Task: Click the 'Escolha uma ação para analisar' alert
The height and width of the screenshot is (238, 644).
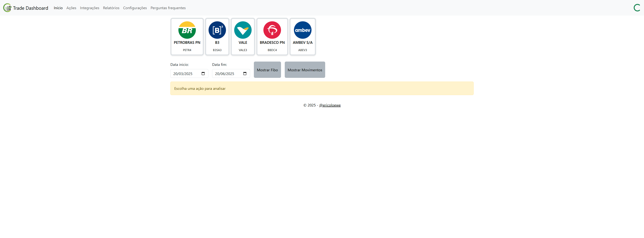Action: tap(322, 88)
